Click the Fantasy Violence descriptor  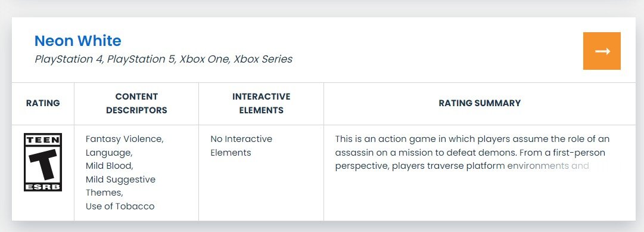[125, 139]
